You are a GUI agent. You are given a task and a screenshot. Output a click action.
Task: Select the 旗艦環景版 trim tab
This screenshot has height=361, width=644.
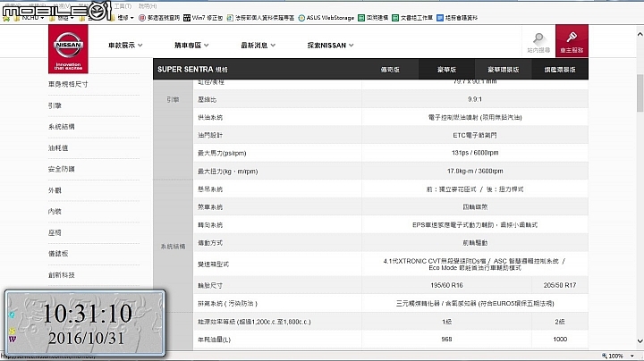point(560,70)
